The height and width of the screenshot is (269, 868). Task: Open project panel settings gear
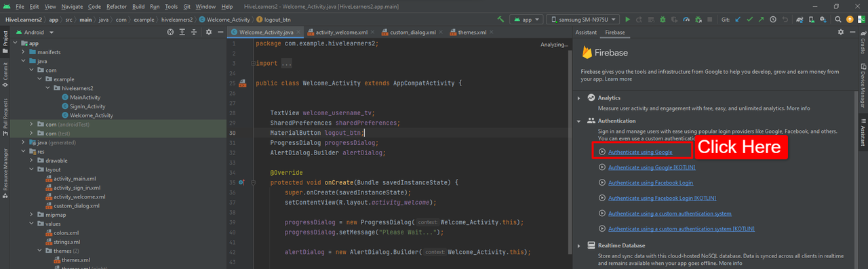(209, 32)
